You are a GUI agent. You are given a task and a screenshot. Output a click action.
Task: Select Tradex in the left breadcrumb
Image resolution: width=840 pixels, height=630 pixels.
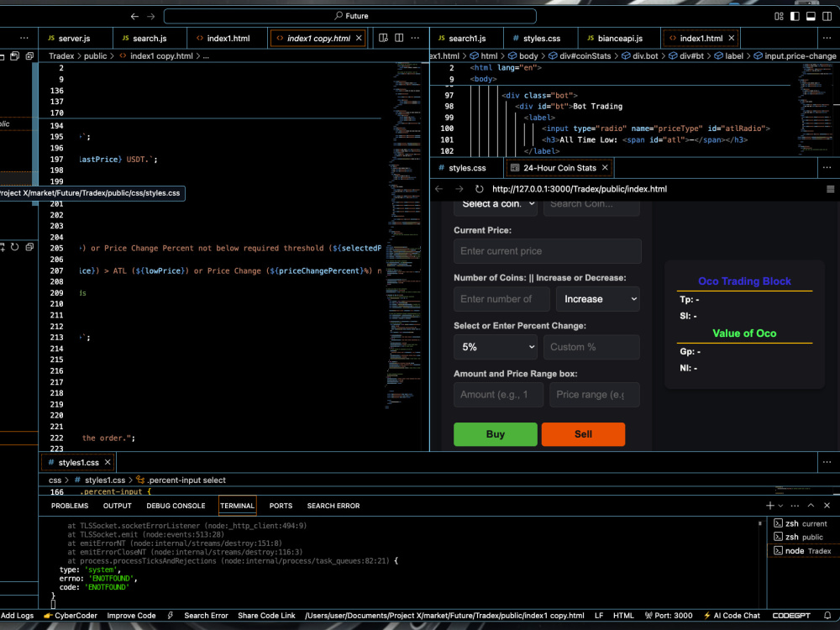point(61,55)
